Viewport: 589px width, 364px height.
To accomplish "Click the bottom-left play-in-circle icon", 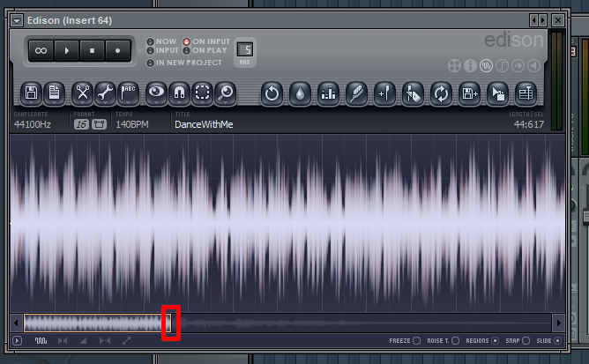I will 18,341.
